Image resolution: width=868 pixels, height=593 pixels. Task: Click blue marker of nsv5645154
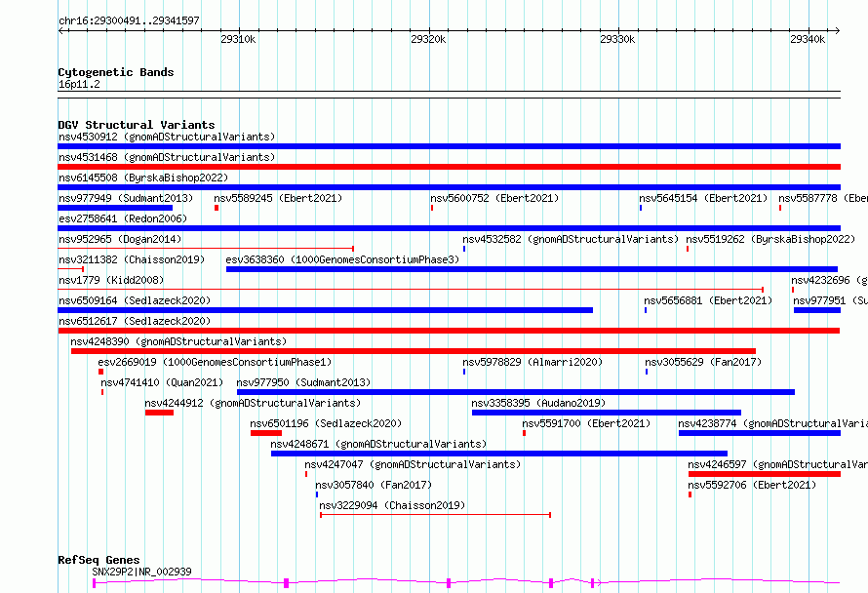tap(641, 208)
